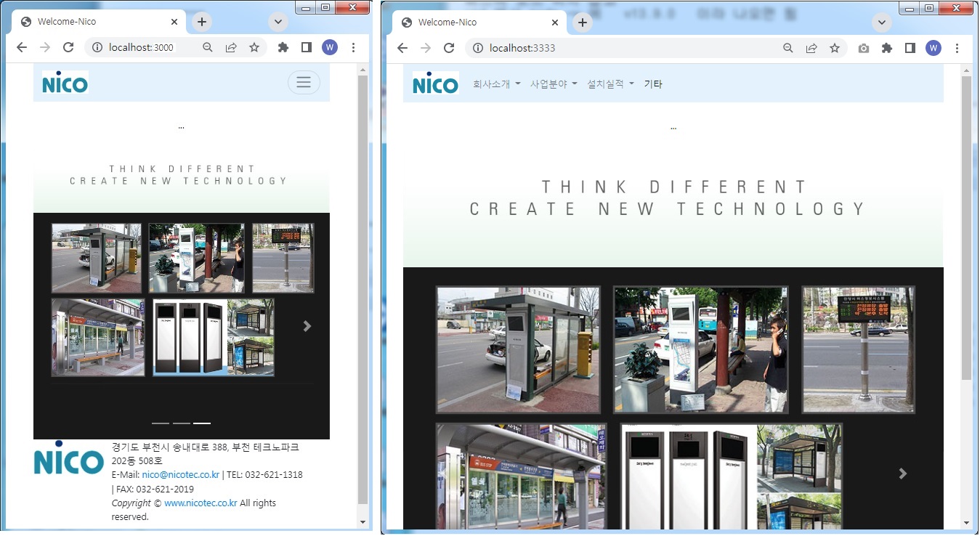Click Nico logo in right window navbar
Viewport: 980px width, 536px height.
[435, 84]
